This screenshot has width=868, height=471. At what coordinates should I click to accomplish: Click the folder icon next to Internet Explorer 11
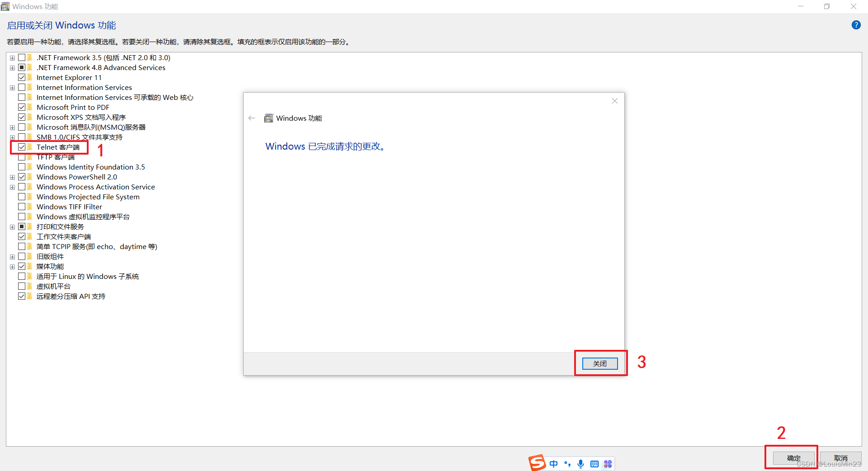coord(30,77)
